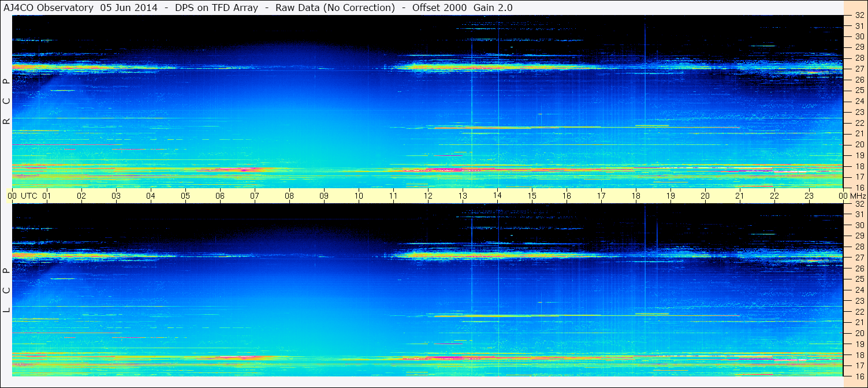Click the 23 UTC hour marker
Viewport: 868px width, 388px height.
click(x=809, y=196)
